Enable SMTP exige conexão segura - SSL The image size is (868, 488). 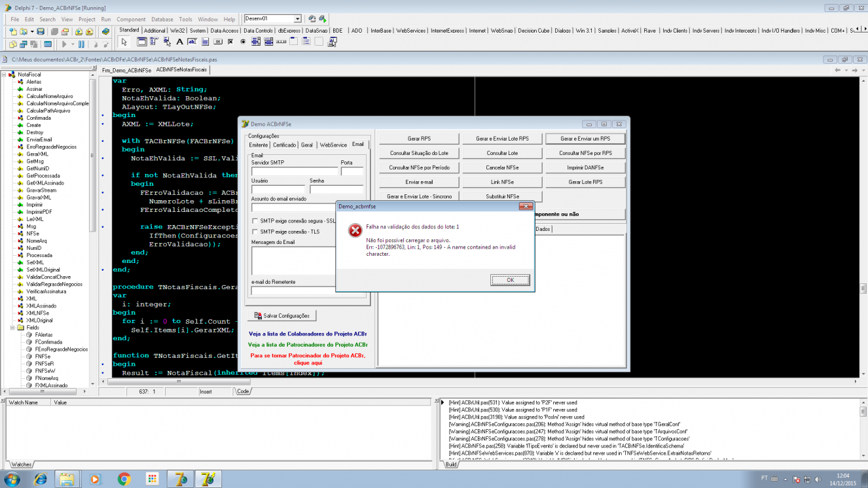(x=255, y=221)
